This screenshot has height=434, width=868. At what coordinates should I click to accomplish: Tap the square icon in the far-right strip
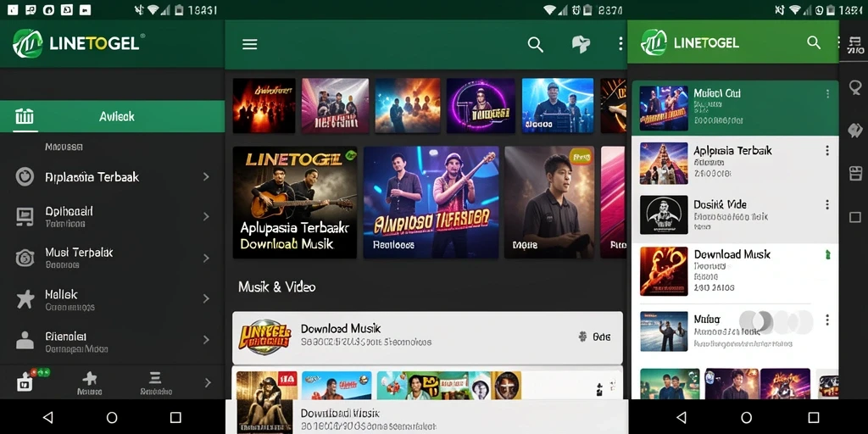click(x=855, y=217)
